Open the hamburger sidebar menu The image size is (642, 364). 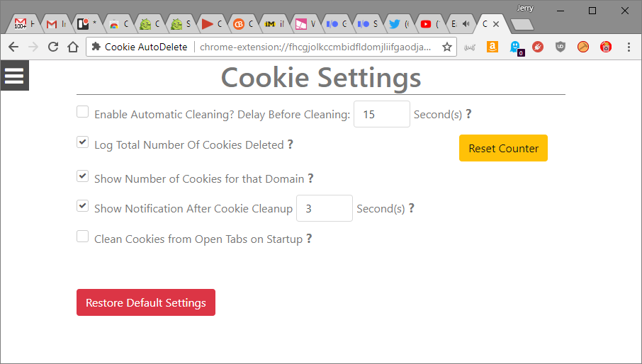(x=14, y=76)
